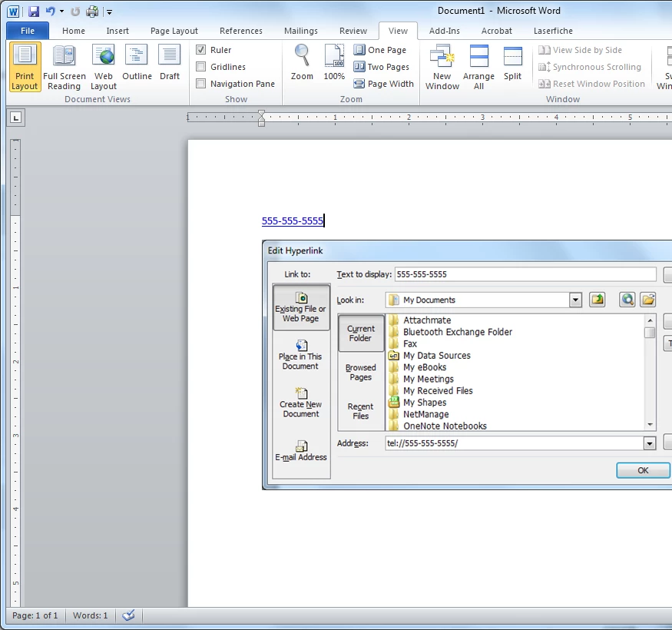The image size is (672, 630).
Task: Expand the Look in dropdown
Action: 575,300
